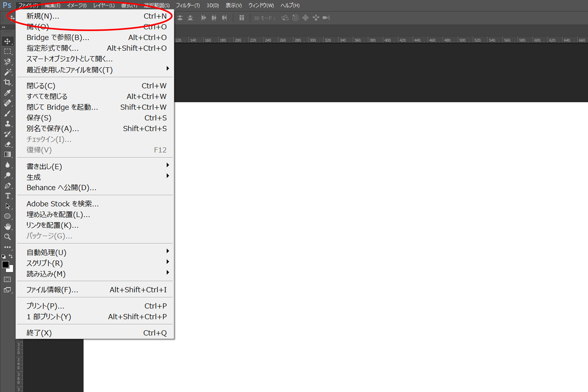Select the Spot Healing Brush tool
Viewport: 588px width, 392px height.
coord(7,103)
